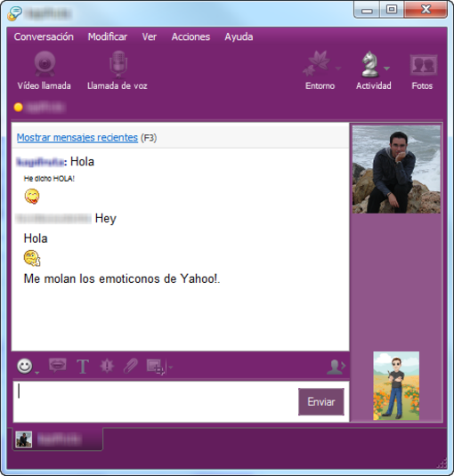Viewport: 454px width, 476px height.
Task: Open the Fotos sharing icon
Action: coord(424,65)
